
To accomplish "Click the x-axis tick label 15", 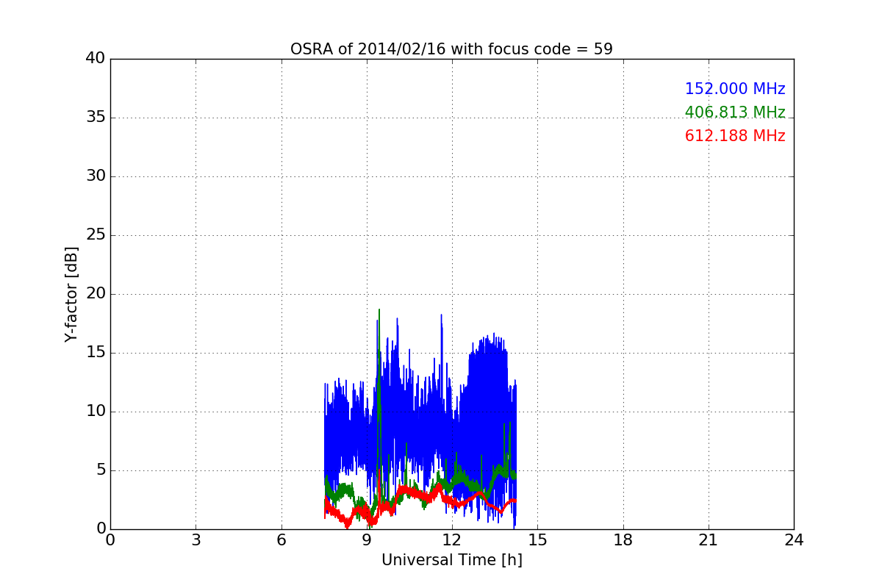I will click(x=537, y=540).
